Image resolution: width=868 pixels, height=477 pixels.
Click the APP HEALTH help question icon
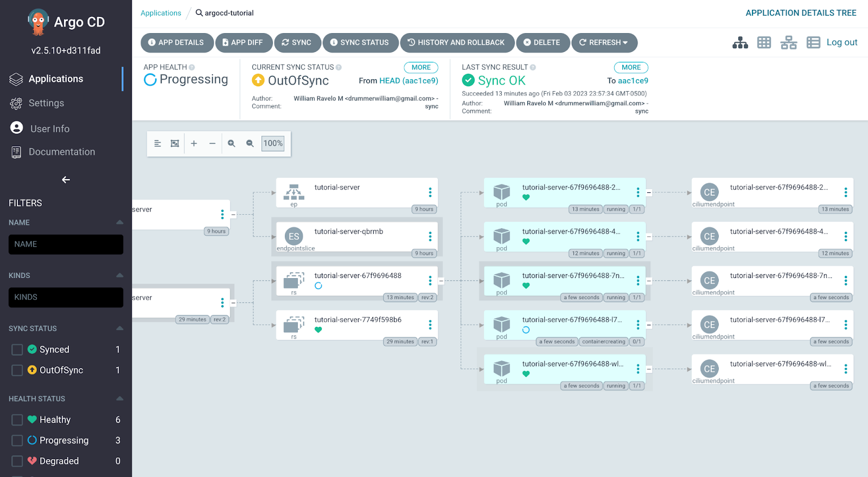[x=192, y=68]
